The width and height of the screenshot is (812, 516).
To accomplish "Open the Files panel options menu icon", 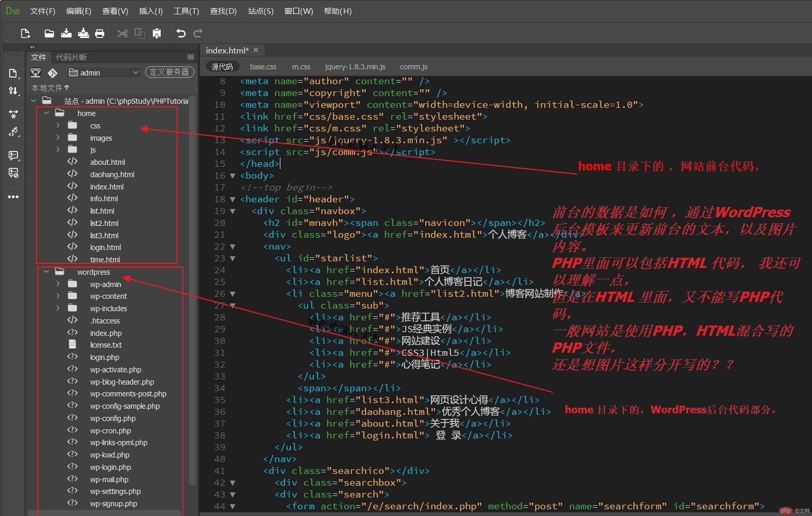I will (191, 57).
